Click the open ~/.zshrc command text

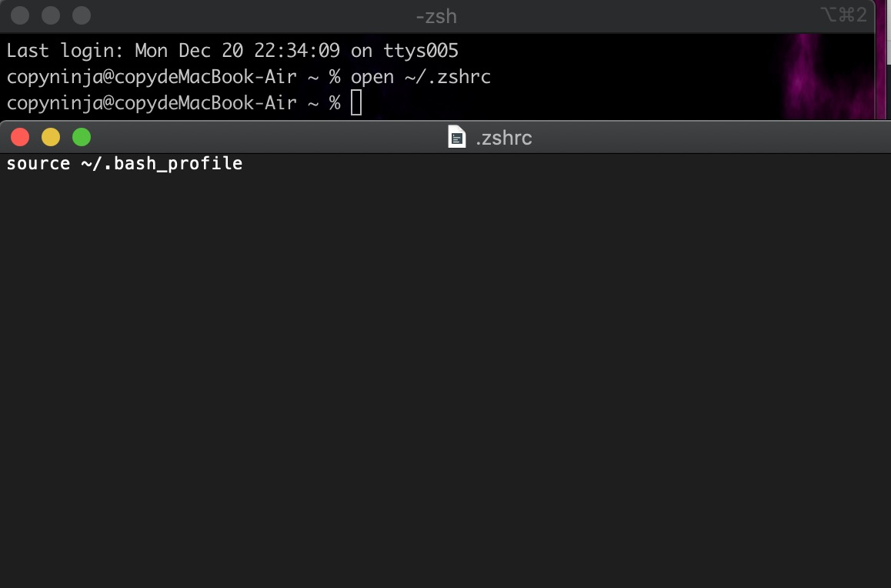click(x=422, y=76)
